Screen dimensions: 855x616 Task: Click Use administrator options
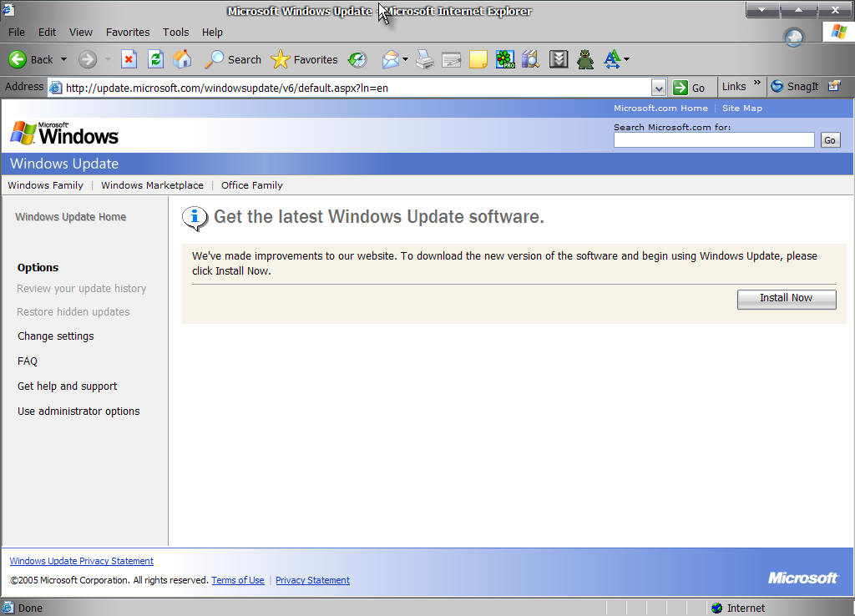pyautogui.click(x=78, y=411)
